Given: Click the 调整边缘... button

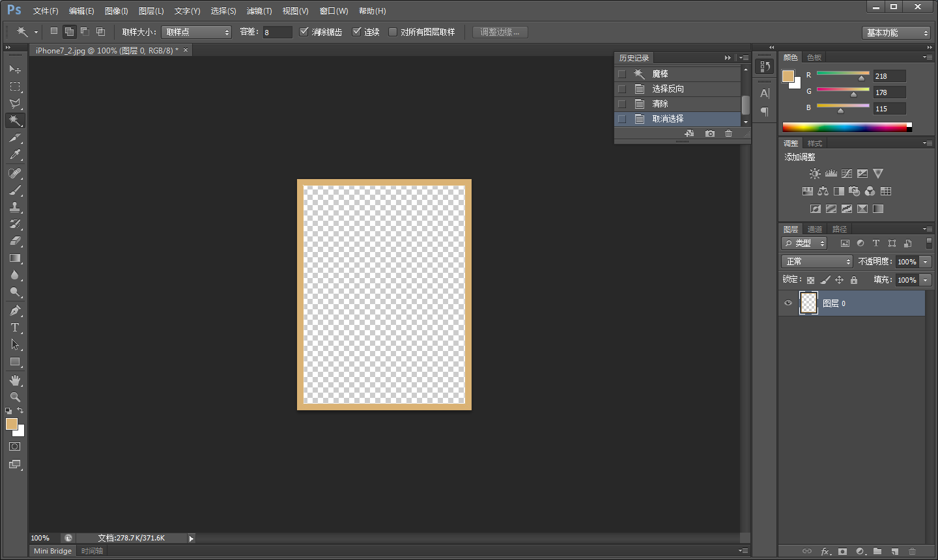Looking at the screenshot, I should (x=500, y=32).
